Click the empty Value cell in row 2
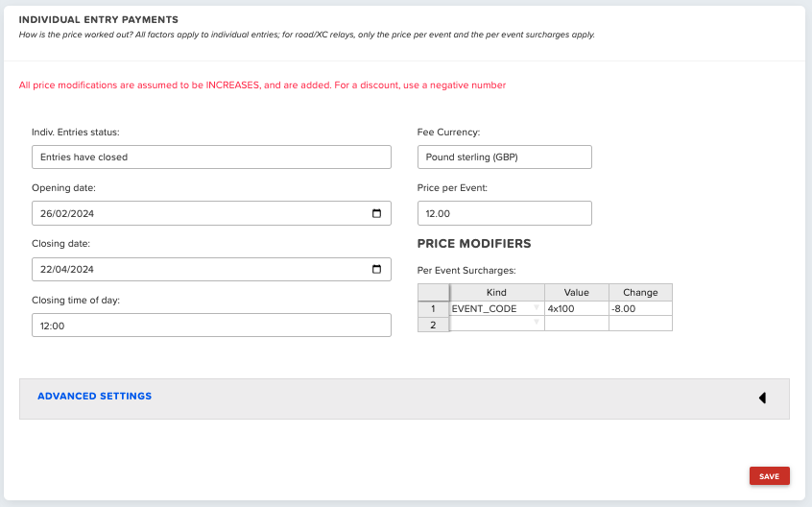The height and width of the screenshot is (507, 812). pos(577,324)
